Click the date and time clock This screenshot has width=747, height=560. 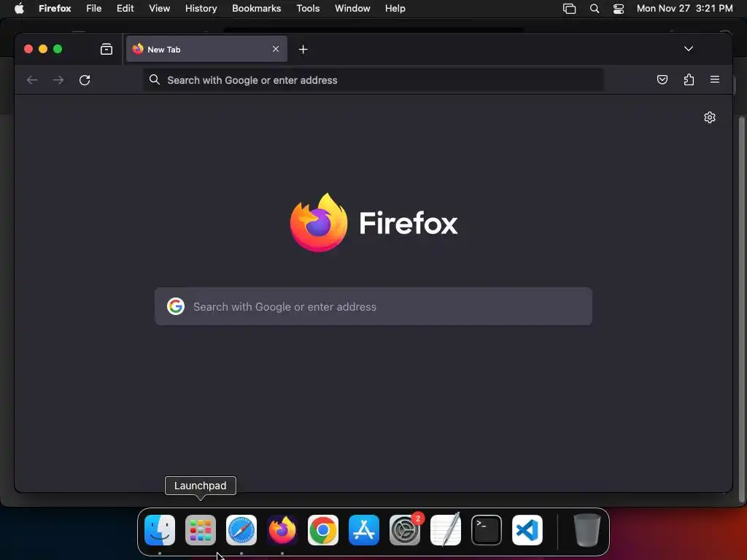(x=684, y=8)
